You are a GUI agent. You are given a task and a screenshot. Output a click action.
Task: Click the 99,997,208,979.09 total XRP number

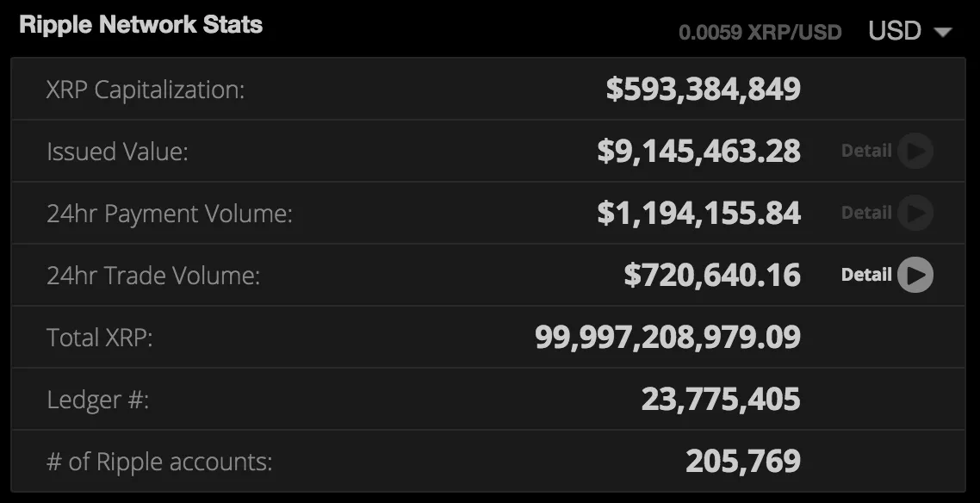(x=667, y=337)
